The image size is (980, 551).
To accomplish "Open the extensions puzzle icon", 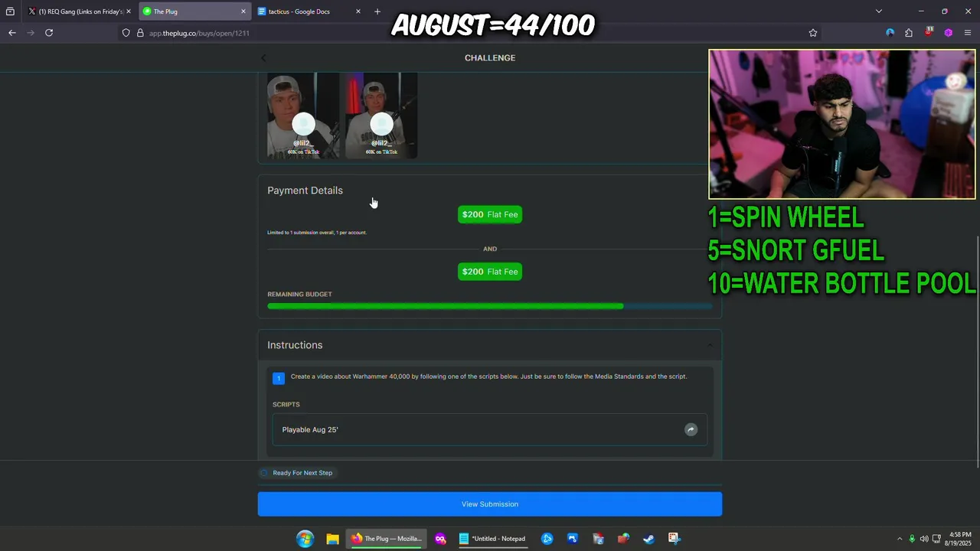I will (x=909, y=33).
